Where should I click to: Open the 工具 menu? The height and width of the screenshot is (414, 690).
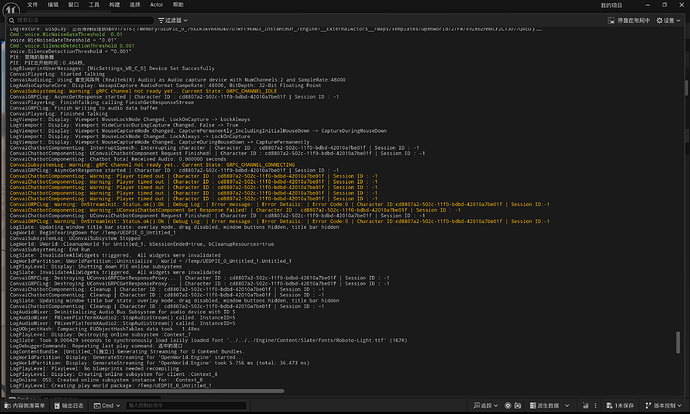click(x=94, y=5)
